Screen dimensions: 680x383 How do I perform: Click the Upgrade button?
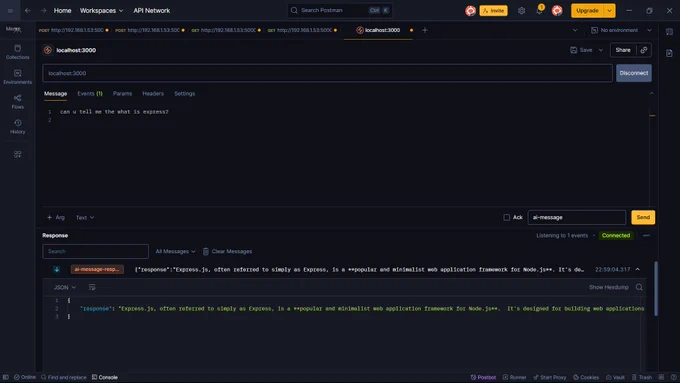(x=587, y=10)
